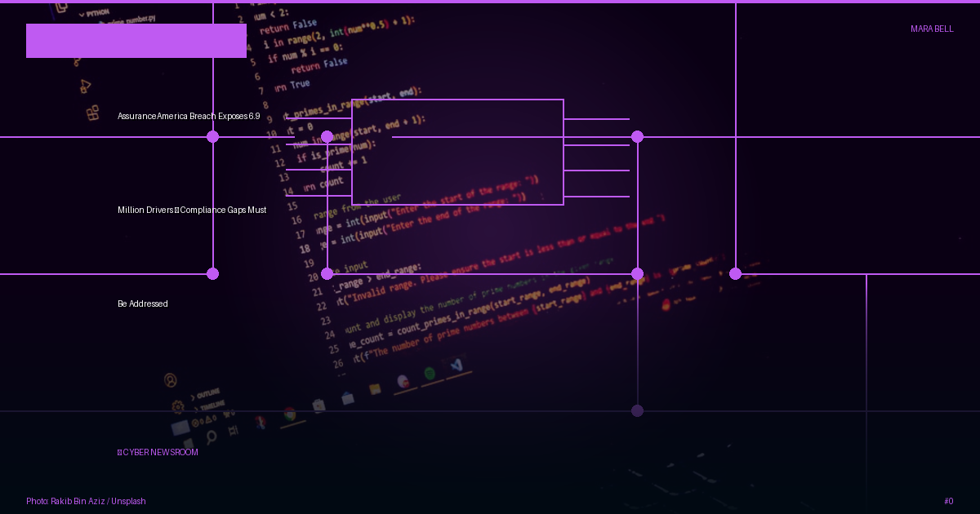Click the Accounts profile icon
This screenshot has width=980, height=514.
point(170,380)
